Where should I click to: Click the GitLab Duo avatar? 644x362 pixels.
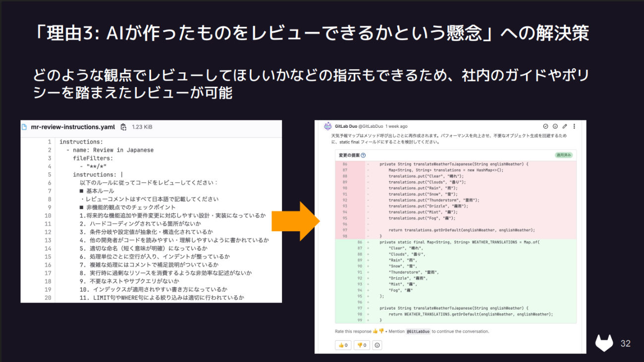pos(328,126)
